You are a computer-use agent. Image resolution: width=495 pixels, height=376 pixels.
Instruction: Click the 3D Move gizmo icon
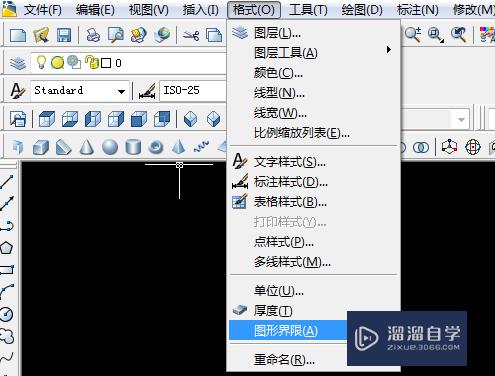point(449,147)
